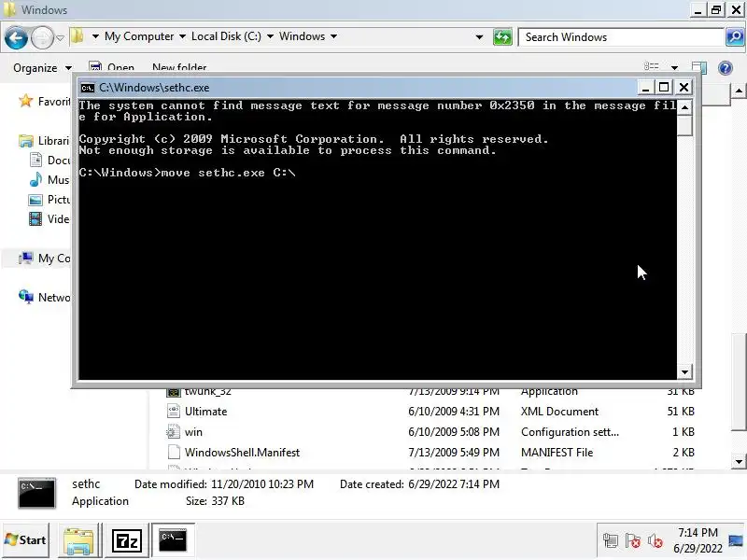This screenshot has width=747, height=560.
Task: Select Network in navigation pane
Action: point(44,297)
